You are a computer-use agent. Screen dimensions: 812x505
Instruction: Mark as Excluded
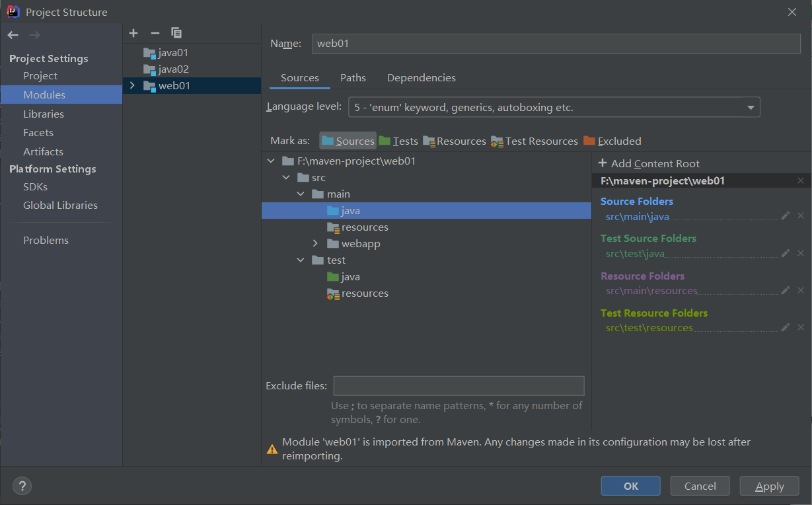pyautogui.click(x=612, y=141)
